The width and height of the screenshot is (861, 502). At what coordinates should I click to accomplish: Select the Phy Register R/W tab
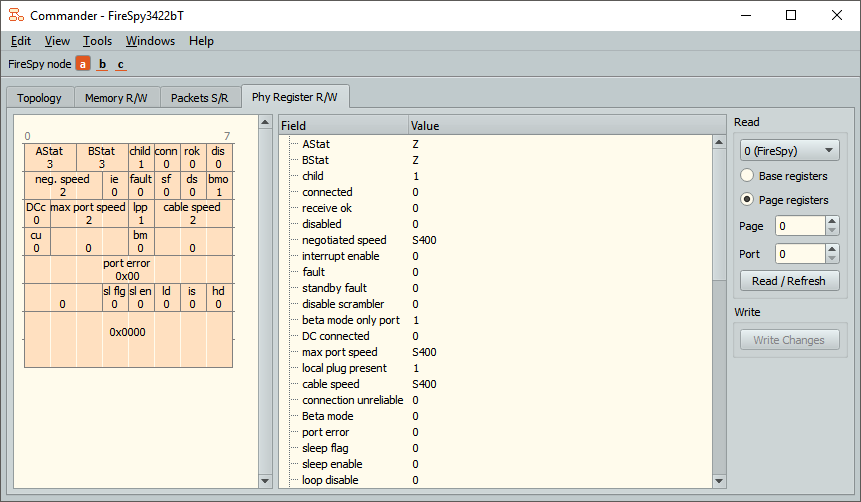[x=295, y=97]
